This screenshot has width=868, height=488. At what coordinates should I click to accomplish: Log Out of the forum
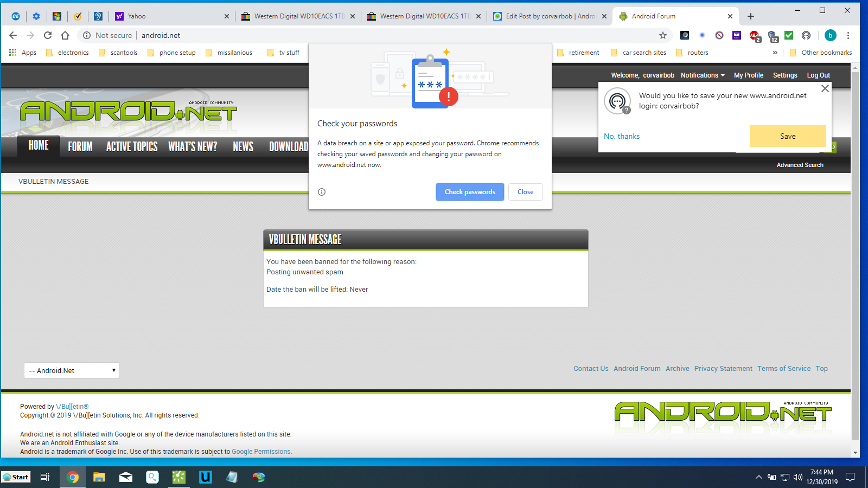819,75
